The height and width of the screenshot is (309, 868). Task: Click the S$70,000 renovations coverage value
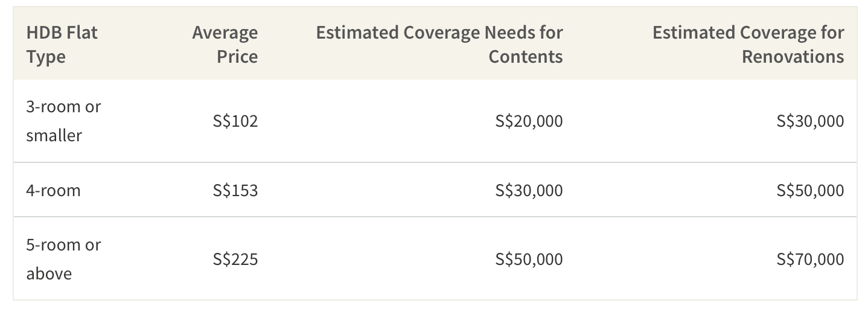click(811, 259)
